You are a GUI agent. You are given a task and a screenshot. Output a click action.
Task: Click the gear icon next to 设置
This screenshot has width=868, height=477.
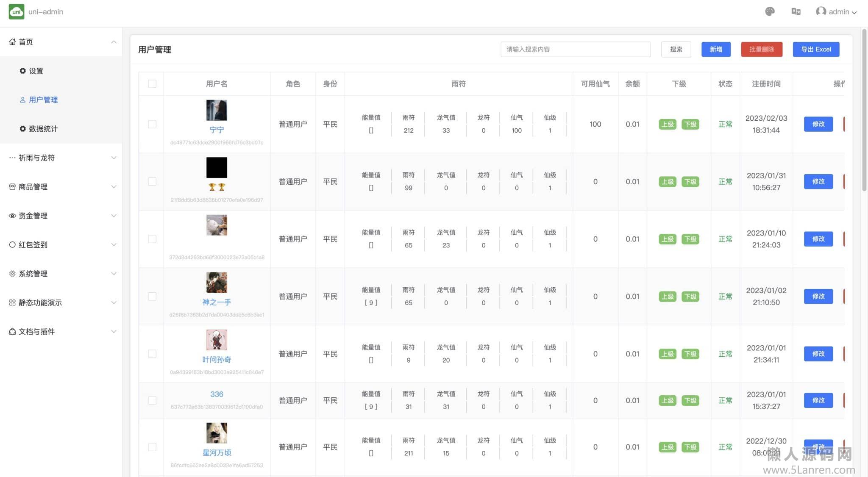pos(22,71)
